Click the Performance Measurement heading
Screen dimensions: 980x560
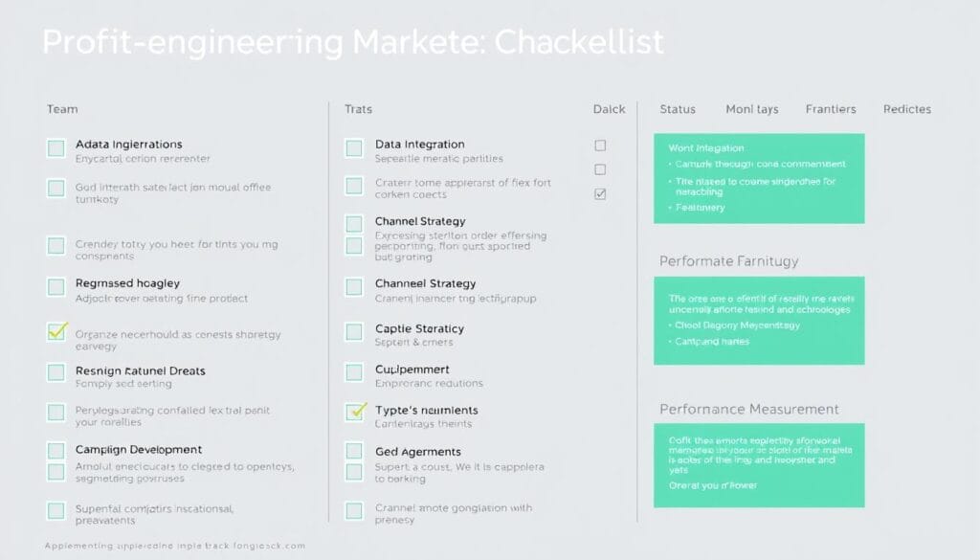pos(749,409)
